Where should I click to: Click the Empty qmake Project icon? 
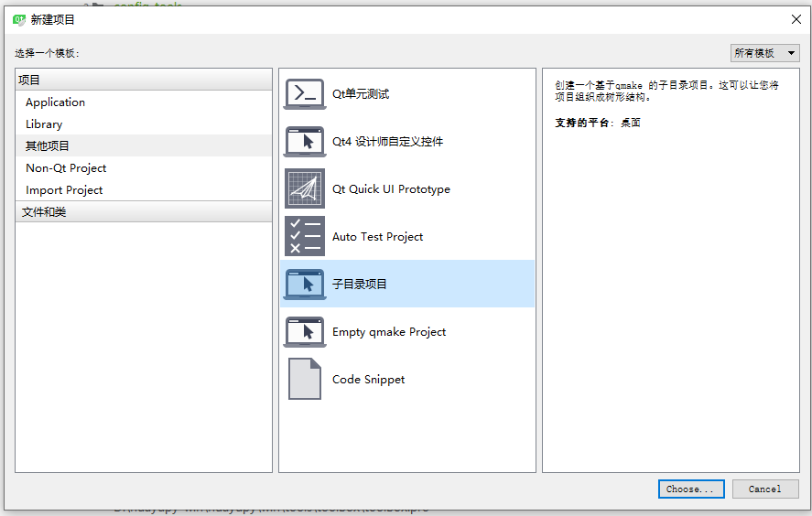pos(305,332)
